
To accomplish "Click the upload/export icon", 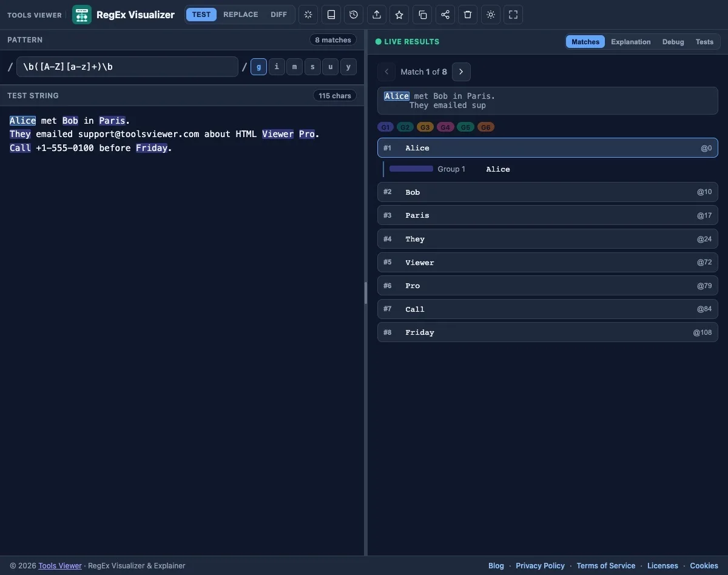I will 377,15.
